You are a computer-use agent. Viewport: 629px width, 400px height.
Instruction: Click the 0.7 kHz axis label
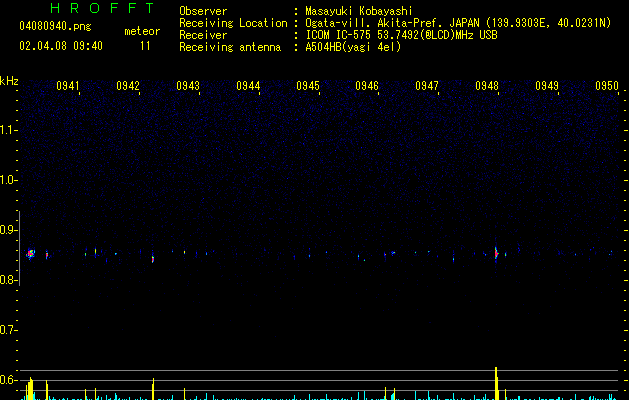(x=8, y=330)
